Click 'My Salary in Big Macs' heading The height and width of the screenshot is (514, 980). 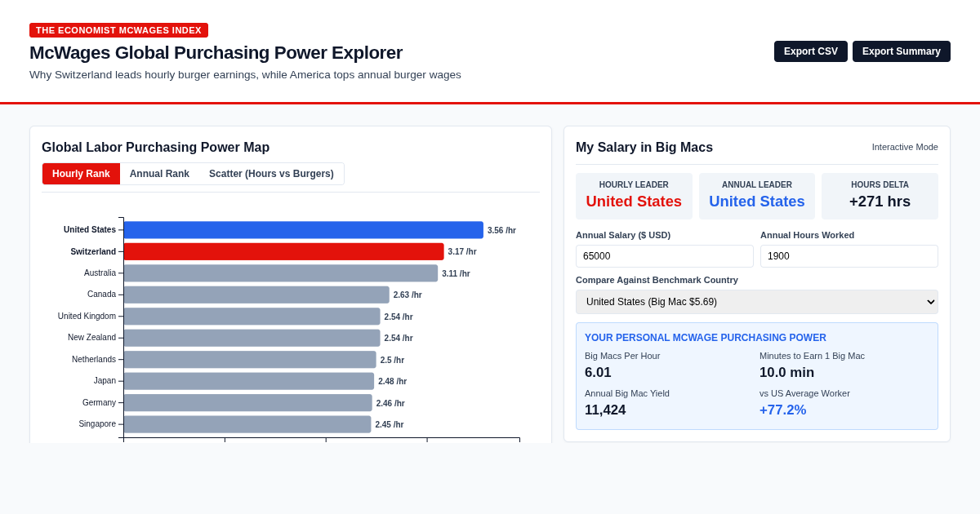(x=644, y=148)
